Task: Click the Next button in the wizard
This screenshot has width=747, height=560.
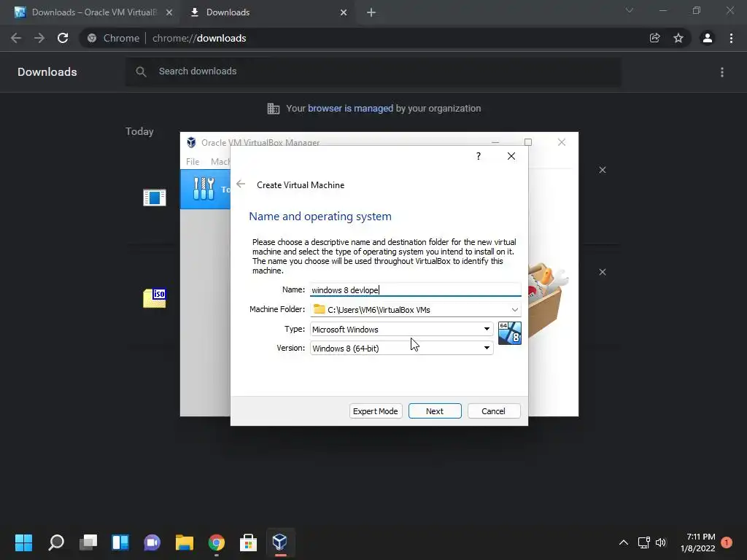Action: click(435, 411)
